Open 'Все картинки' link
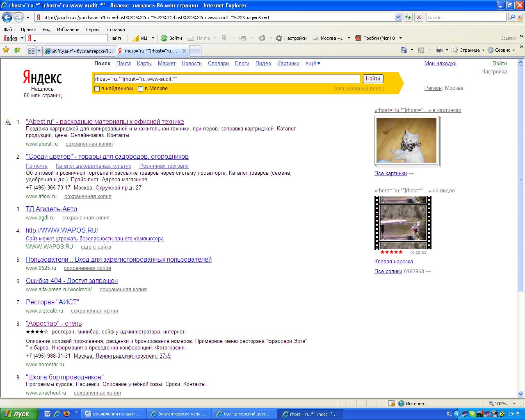The height and width of the screenshot is (420, 525). (390, 173)
